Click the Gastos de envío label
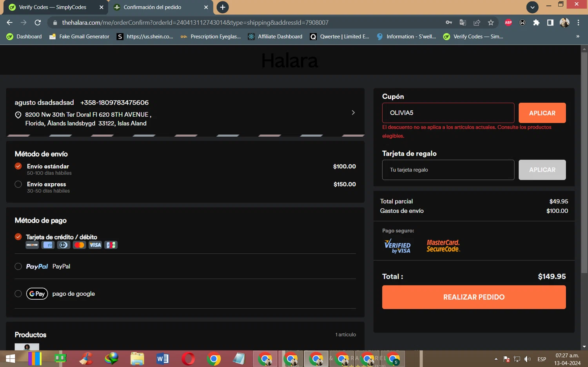The height and width of the screenshot is (367, 588). click(402, 211)
